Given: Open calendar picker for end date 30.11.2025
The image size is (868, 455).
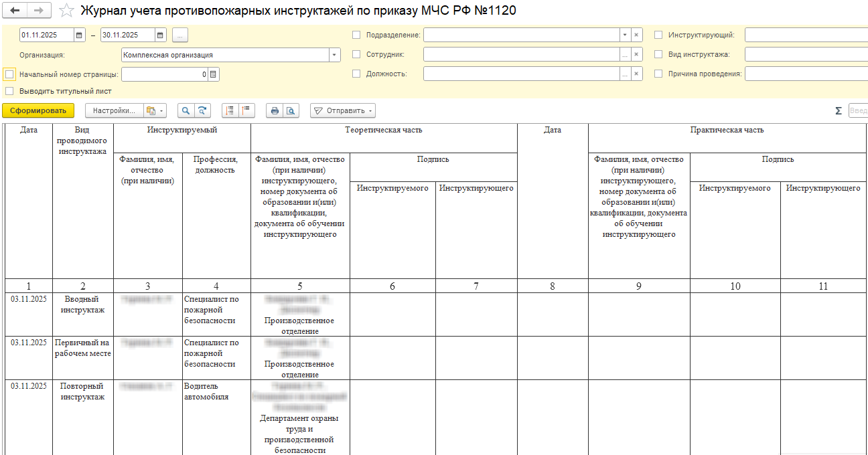Looking at the screenshot, I should pos(160,35).
